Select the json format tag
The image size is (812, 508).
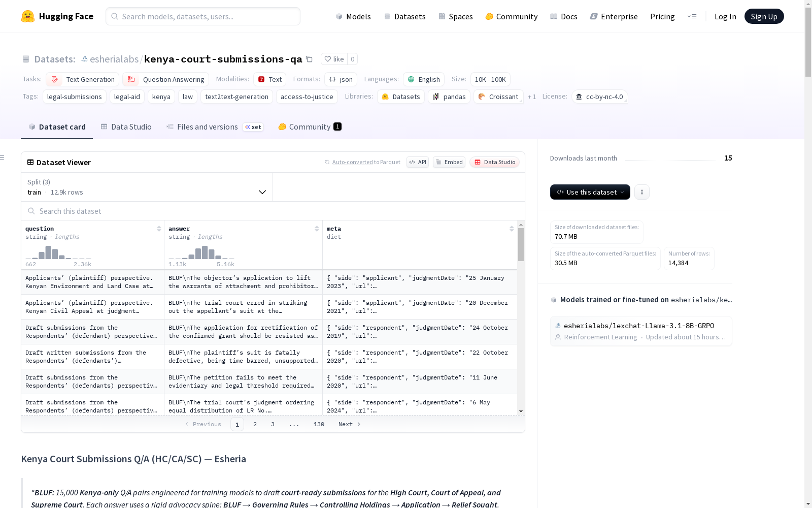(x=341, y=79)
